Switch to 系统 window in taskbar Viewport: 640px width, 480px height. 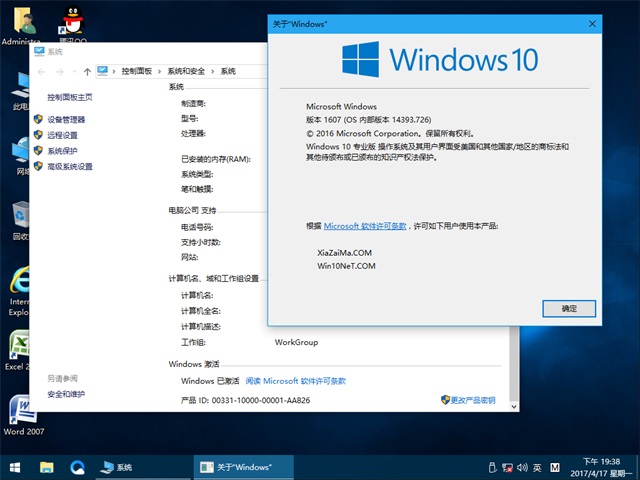pyautogui.click(x=118, y=467)
